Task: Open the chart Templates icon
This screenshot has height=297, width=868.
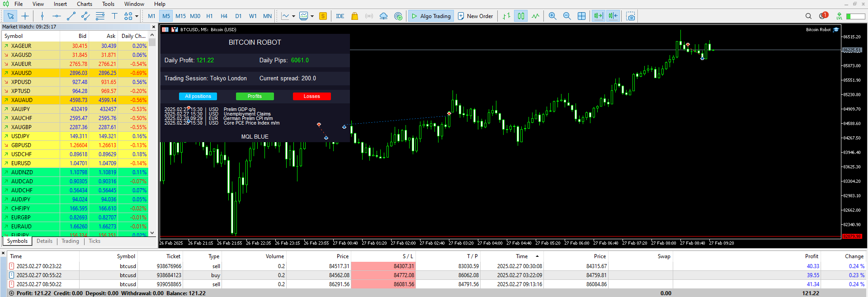Action: point(303,16)
